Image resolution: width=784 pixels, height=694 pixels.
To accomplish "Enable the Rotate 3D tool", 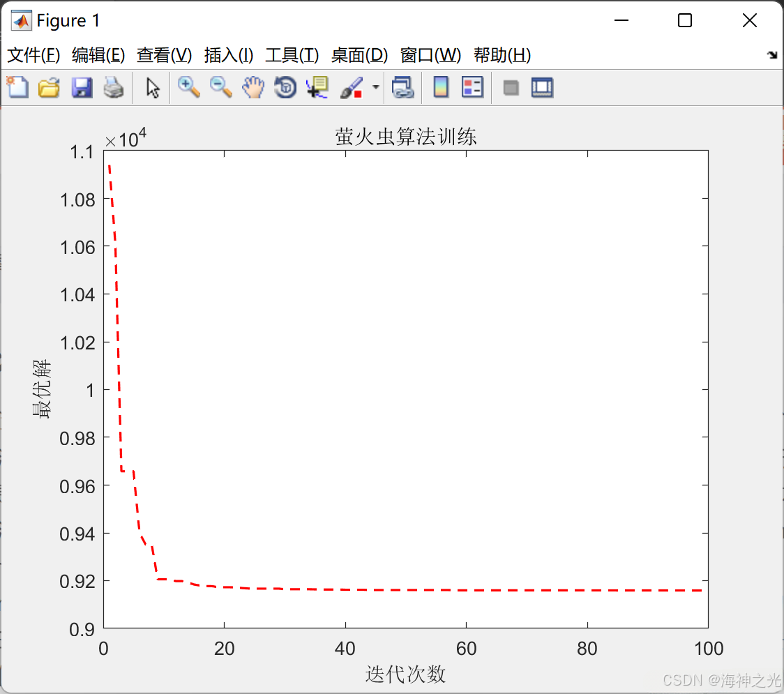I will [285, 87].
